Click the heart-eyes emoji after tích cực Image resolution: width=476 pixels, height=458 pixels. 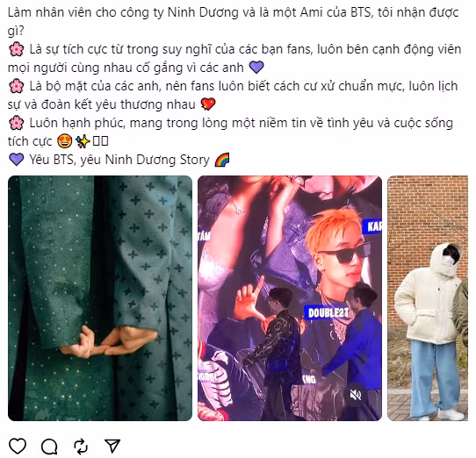point(65,141)
